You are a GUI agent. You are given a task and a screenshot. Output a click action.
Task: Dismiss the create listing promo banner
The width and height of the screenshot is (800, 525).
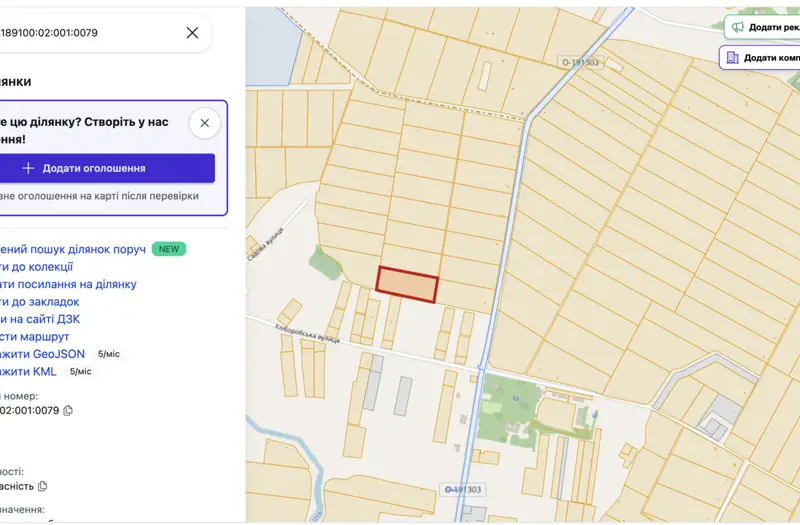pyautogui.click(x=205, y=123)
